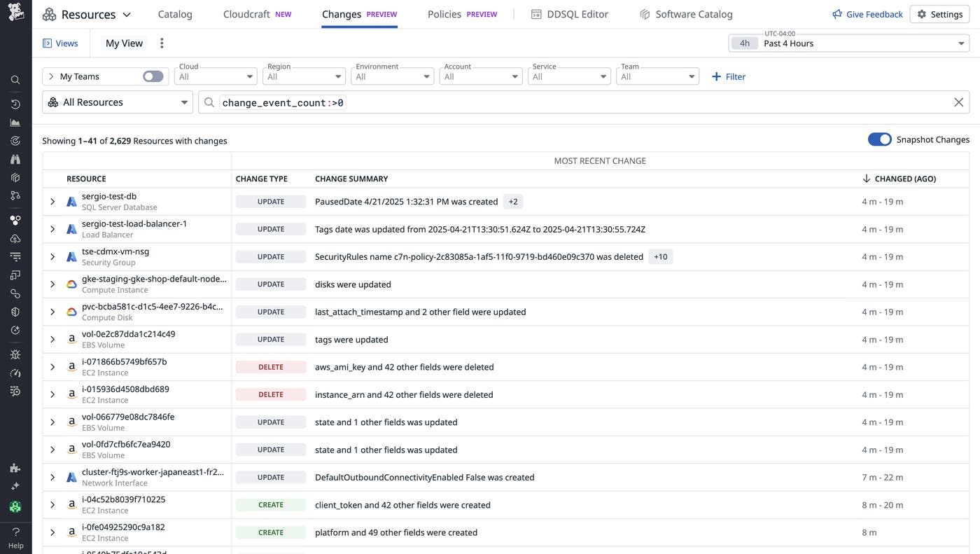Disable the Snapshot Changes toggle
The height and width of the screenshot is (554, 980).
pos(879,139)
